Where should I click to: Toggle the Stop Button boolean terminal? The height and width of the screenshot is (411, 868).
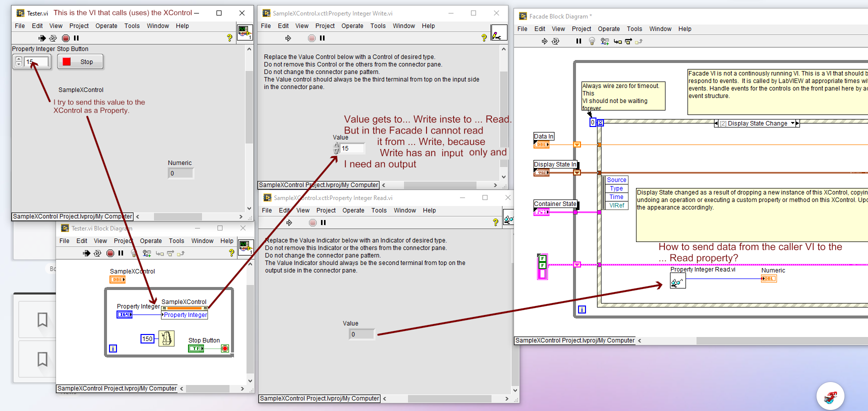click(x=195, y=348)
